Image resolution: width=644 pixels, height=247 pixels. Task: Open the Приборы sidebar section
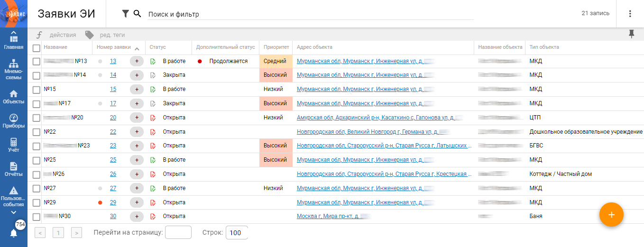[14, 121]
